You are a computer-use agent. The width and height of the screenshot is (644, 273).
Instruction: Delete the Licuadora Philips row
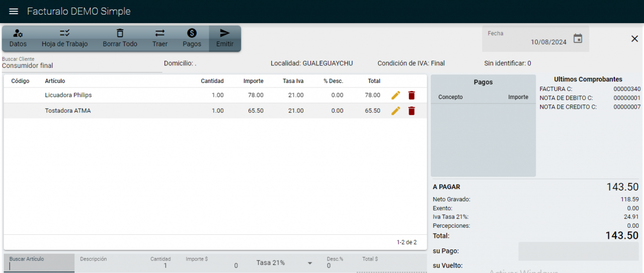(412, 95)
